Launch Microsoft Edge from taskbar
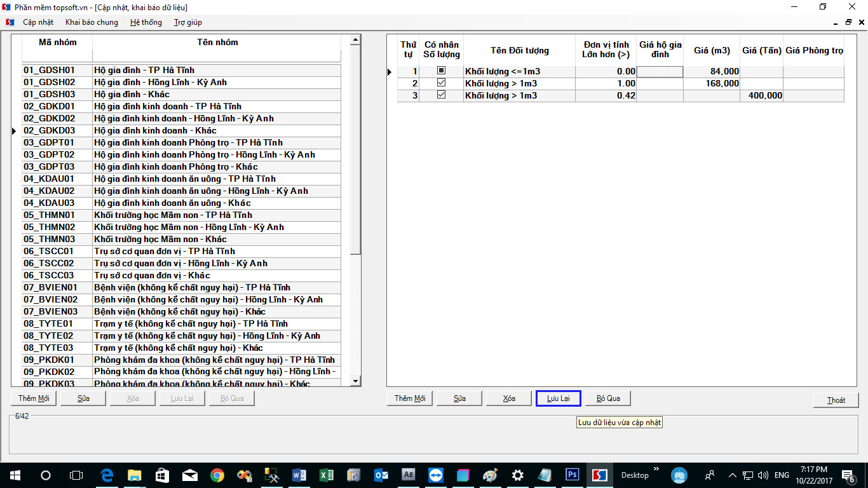Screen dimensions: 868x488 tap(106, 475)
